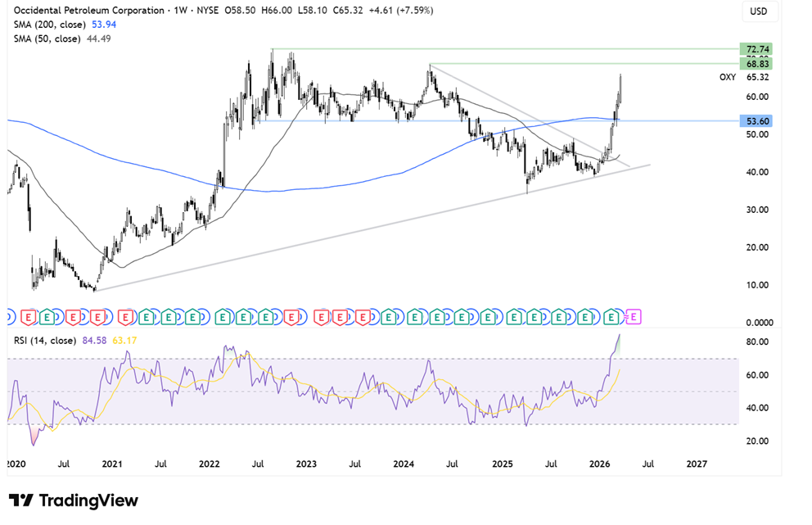Click the 2022 label on the time axis
The width and height of the screenshot is (812, 525).
[210, 464]
